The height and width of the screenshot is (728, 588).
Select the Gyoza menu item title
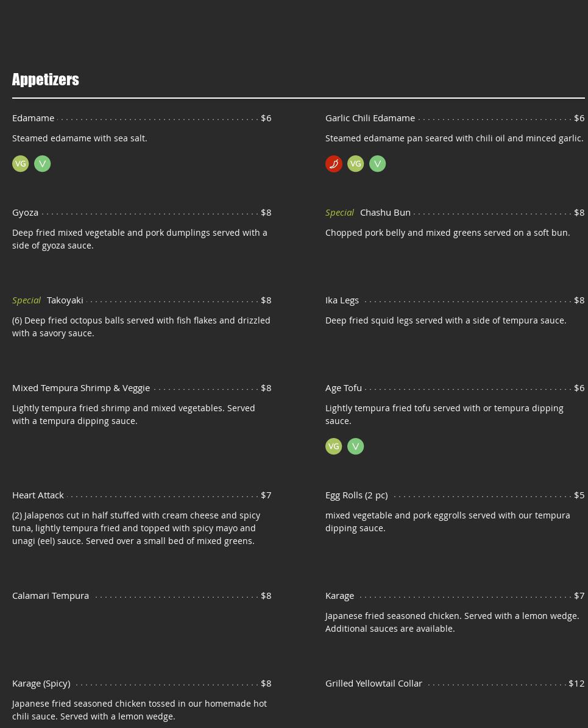coord(25,213)
